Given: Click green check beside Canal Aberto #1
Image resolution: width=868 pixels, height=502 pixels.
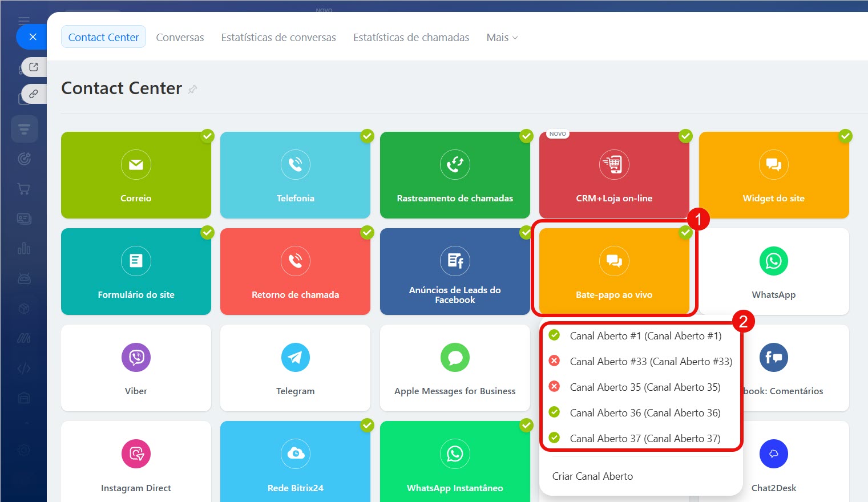Looking at the screenshot, I should [554, 335].
